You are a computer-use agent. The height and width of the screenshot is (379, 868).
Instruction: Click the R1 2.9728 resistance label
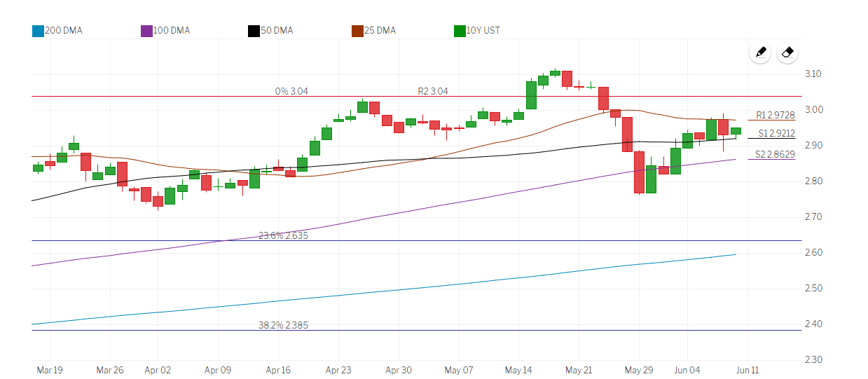(x=776, y=116)
